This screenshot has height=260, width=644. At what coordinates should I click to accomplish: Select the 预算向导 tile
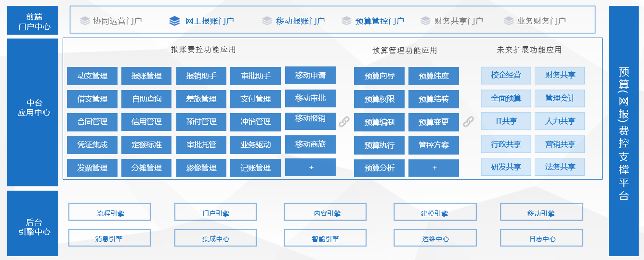click(379, 76)
